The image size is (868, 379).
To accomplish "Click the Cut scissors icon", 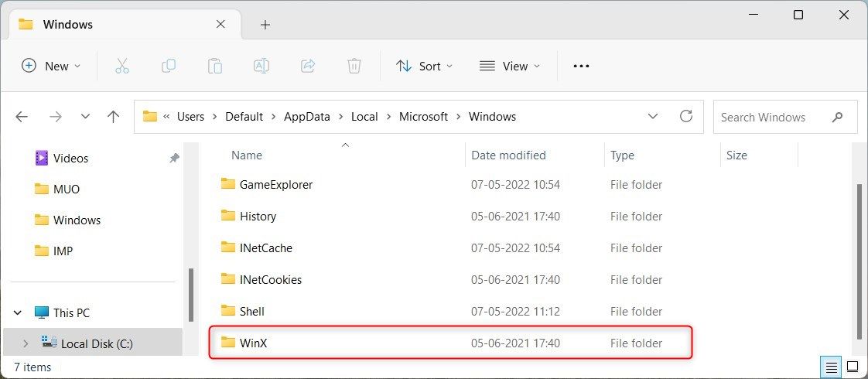I will click(121, 66).
